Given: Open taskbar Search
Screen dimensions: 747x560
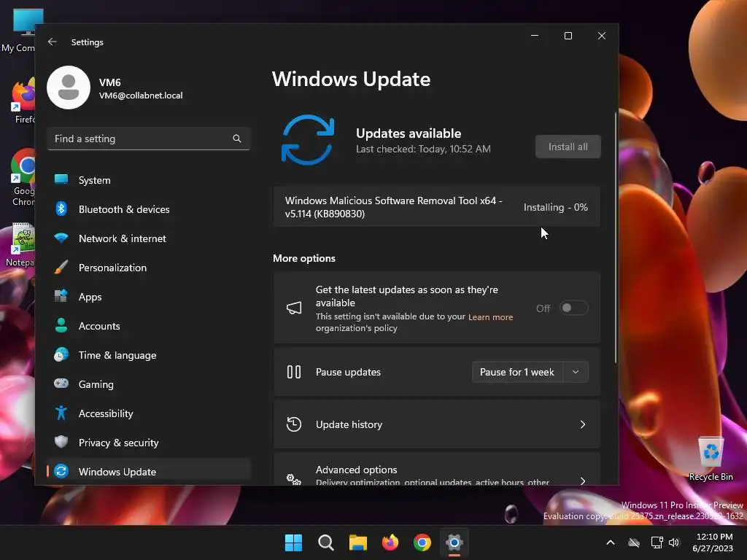Looking at the screenshot, I should click(326, 542).
